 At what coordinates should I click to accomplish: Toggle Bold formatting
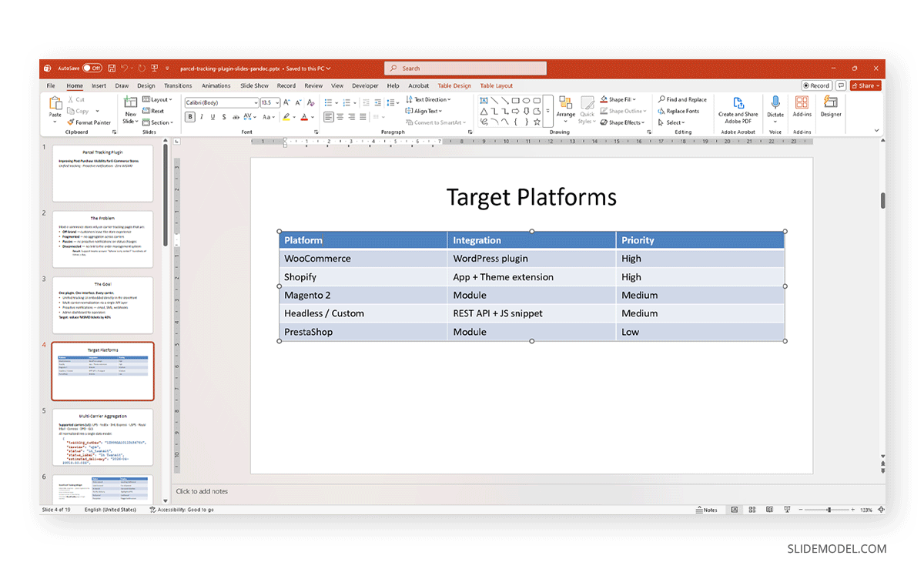pos(190,117)
